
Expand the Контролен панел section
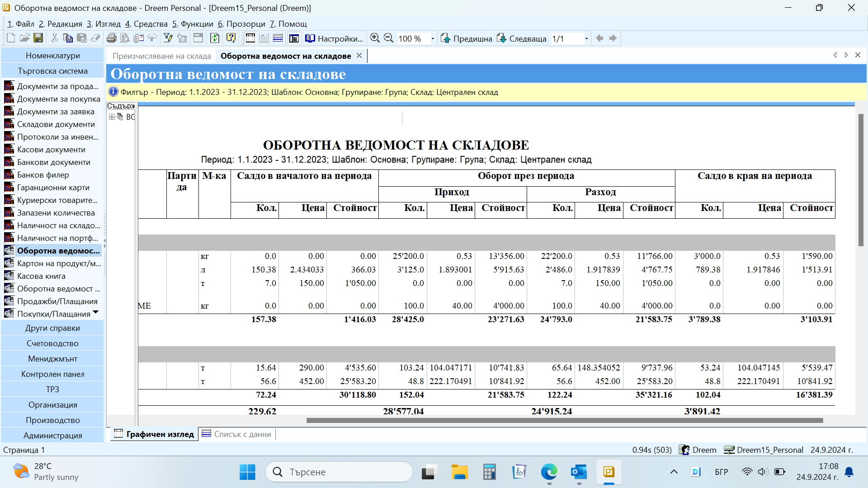coord(53,374)
